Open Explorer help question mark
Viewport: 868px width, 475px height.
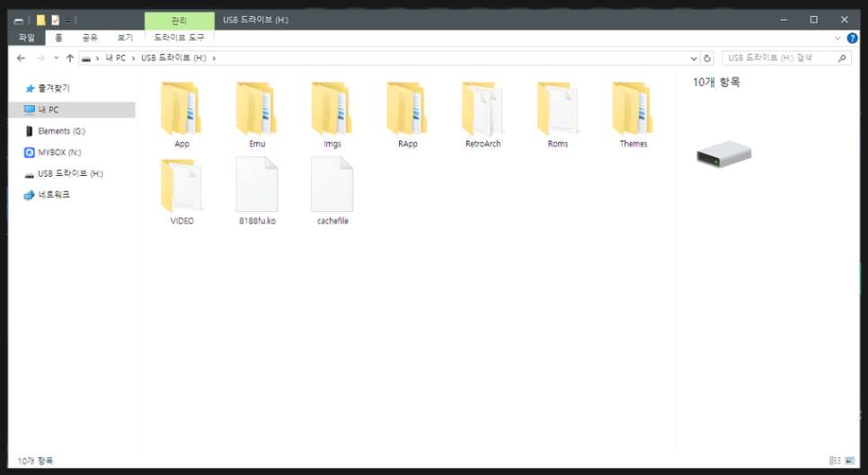[853, 38]
